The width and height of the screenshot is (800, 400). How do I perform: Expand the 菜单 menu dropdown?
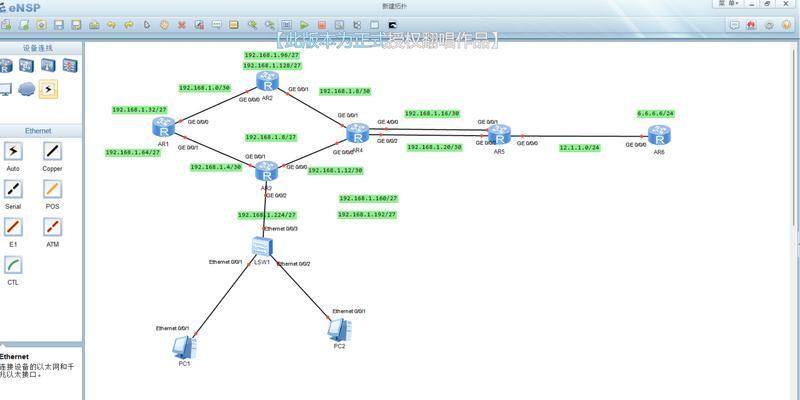click(729, 3)
